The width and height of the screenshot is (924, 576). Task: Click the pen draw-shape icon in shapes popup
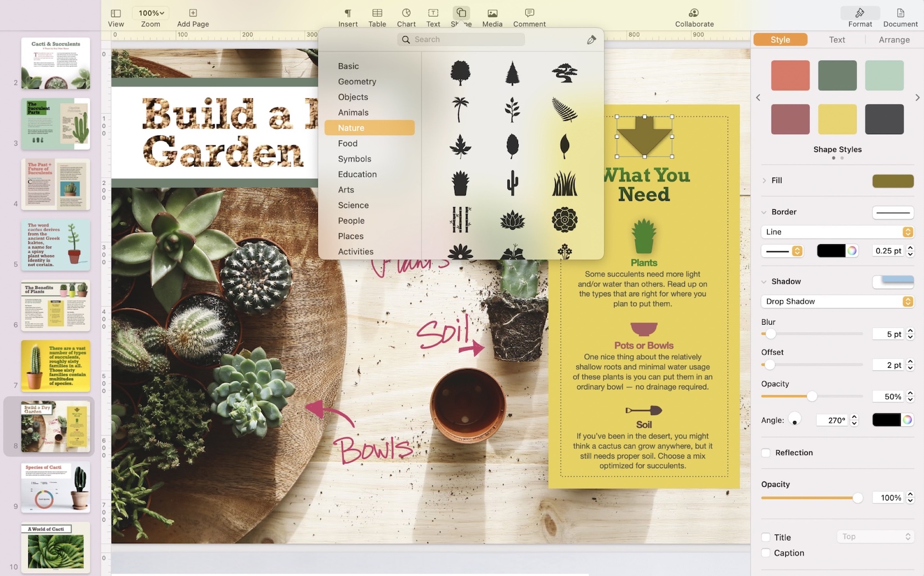[591, 40]
